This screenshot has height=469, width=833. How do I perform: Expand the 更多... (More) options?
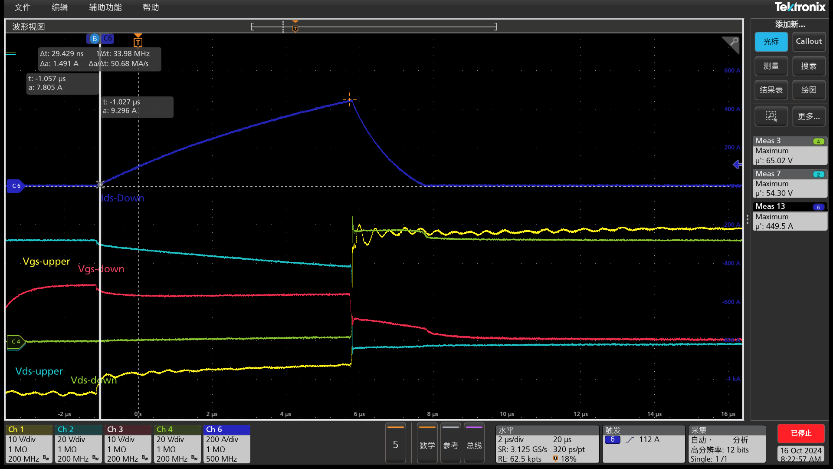(809, 116)
